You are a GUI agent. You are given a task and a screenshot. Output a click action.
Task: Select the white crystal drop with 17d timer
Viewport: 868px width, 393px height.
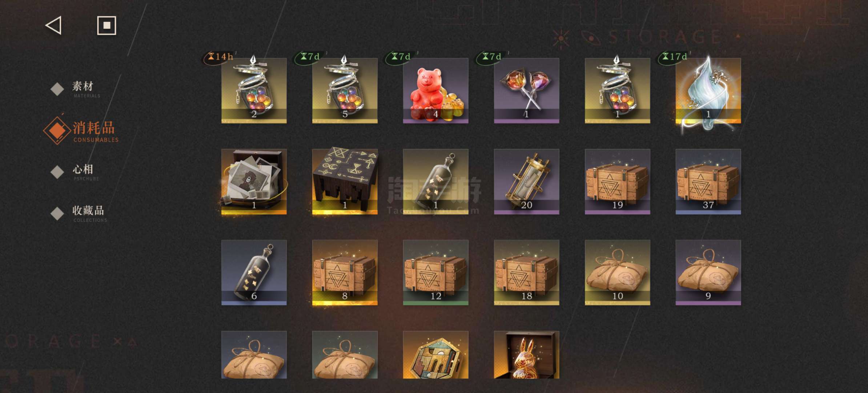(708, 90)
